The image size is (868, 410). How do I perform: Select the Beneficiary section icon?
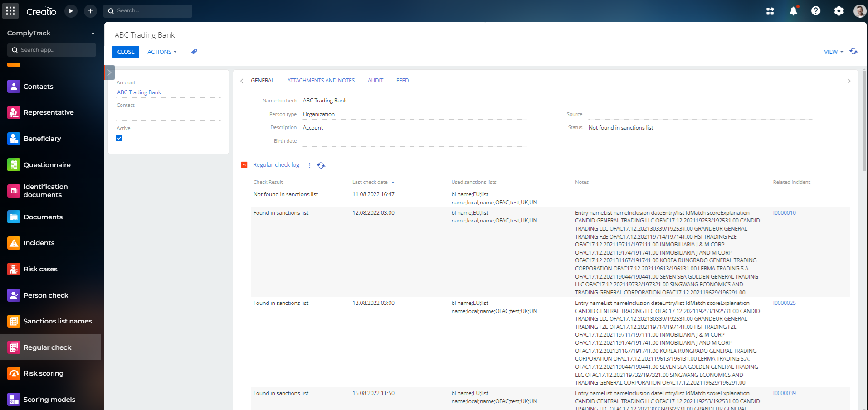[x=14, y=138]
